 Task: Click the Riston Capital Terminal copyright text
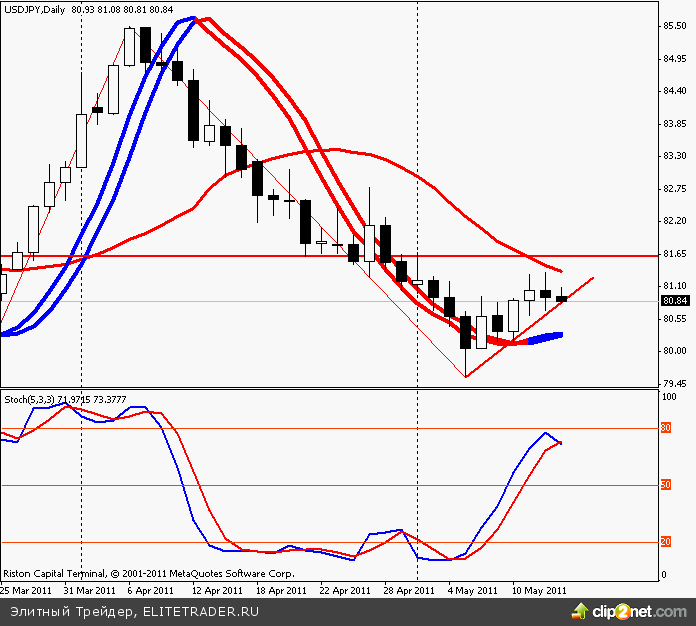(148, 575)
